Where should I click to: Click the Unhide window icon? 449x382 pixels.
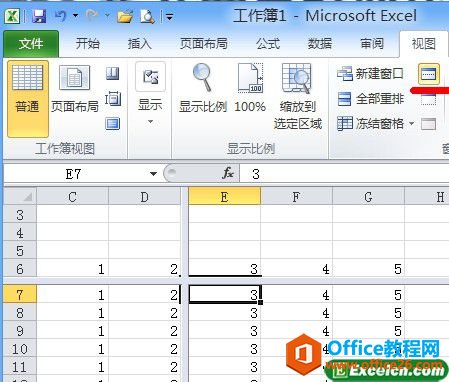click(x=428, y=124)
